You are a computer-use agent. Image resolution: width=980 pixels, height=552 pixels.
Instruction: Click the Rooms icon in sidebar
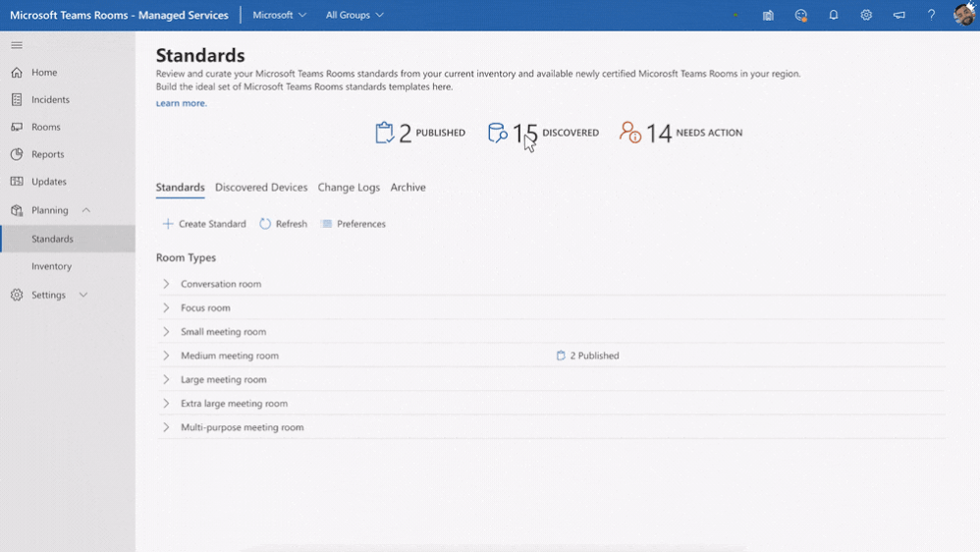(17, 127)
